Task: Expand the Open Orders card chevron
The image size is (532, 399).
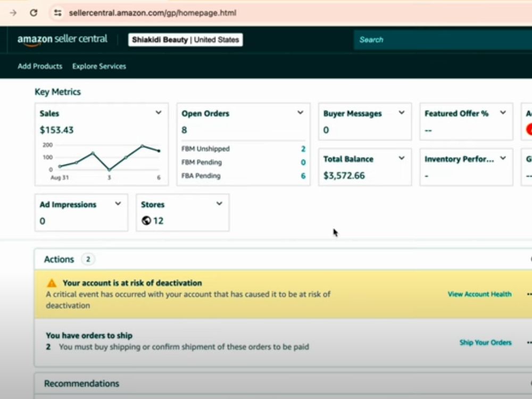Action: coord(300,113)
